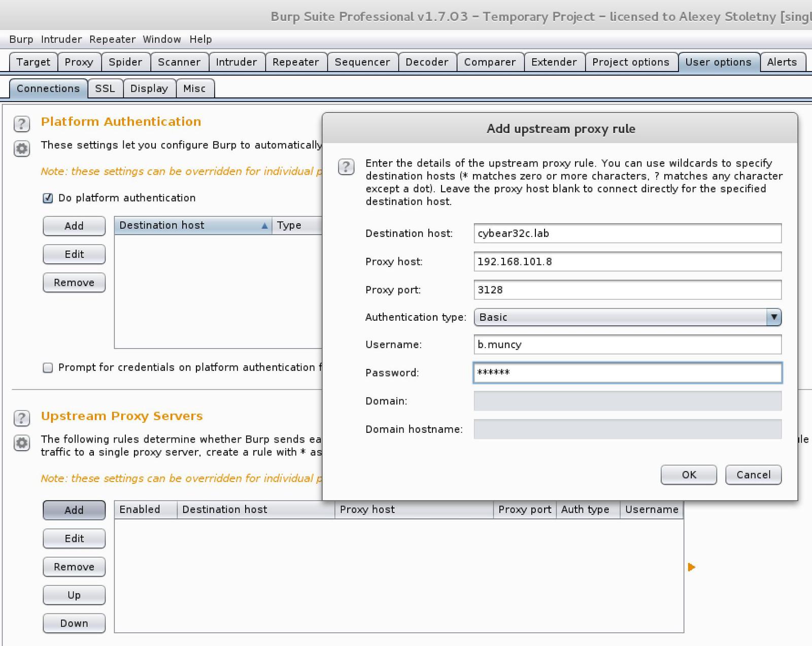The image size is (812, 646).
Task: Switch to the Spider tab
Action: point(125,62)
